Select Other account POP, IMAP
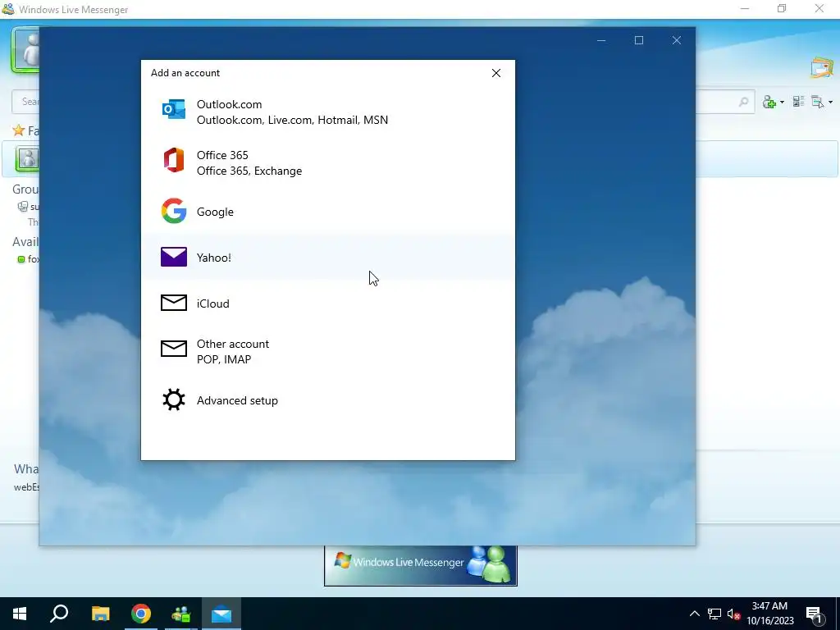The width and height of the screenshot is (840, 630). click(328, 351)
